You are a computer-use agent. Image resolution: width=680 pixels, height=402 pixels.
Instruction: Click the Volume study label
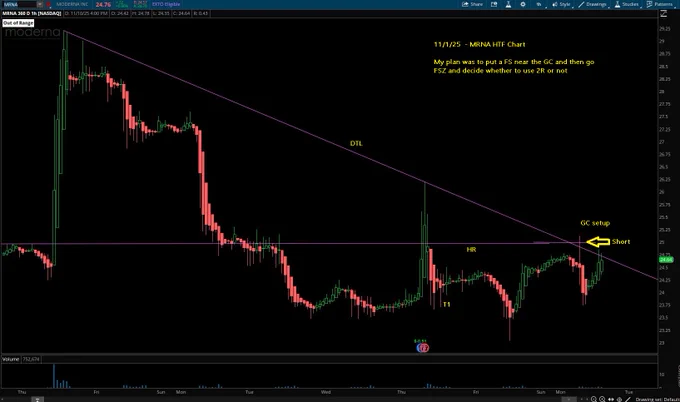click(x=11, y=359)
